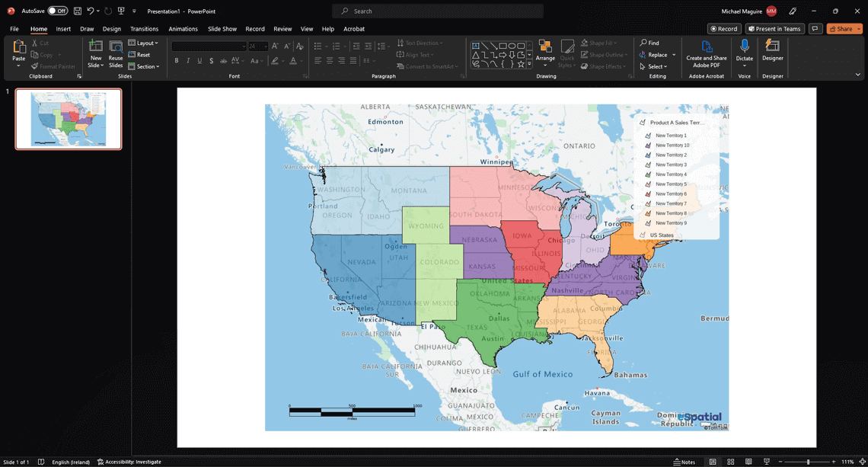This screenshot has width=868, height=467.
Task: Click Create and Share Adobe PDF
Action: [706, 54]
